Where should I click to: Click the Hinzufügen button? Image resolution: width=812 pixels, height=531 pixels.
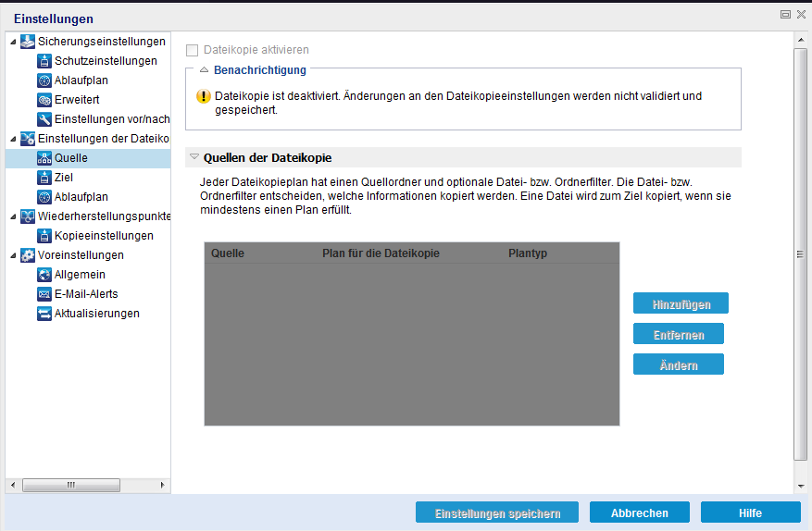681,303
